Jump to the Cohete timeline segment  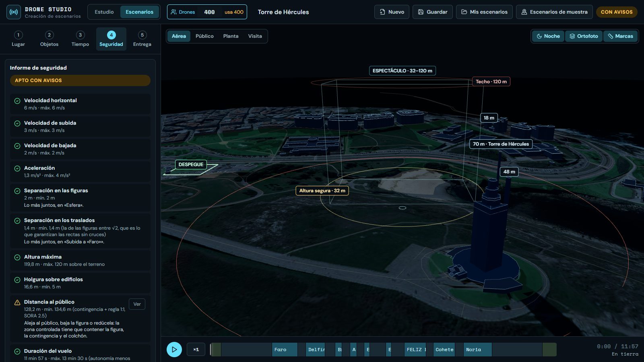pos(444,350)
